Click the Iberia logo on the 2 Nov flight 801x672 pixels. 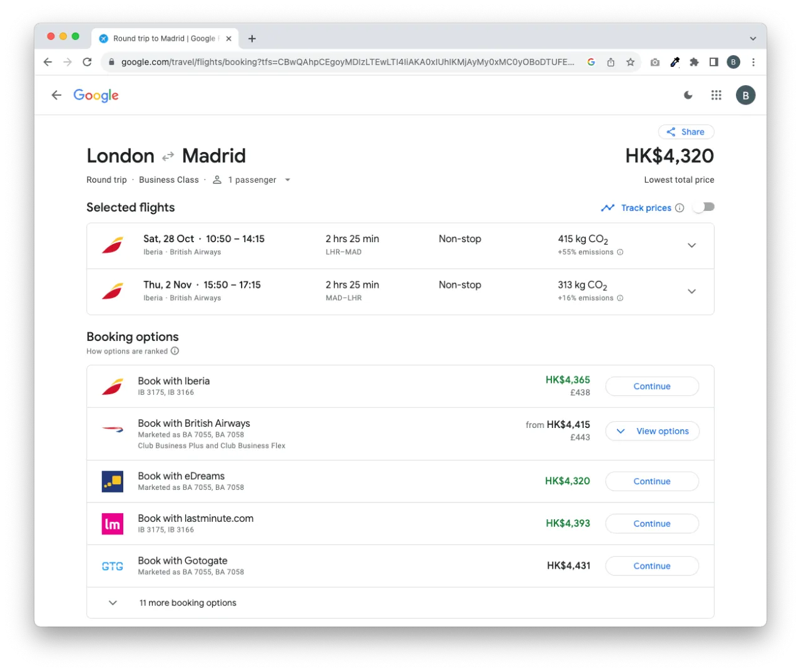pyautogui.click(x=113, y=292)
